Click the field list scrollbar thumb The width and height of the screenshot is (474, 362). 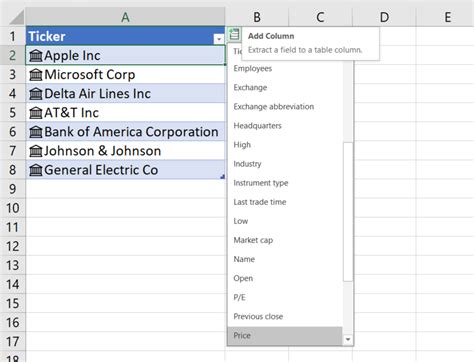(348, 212)
